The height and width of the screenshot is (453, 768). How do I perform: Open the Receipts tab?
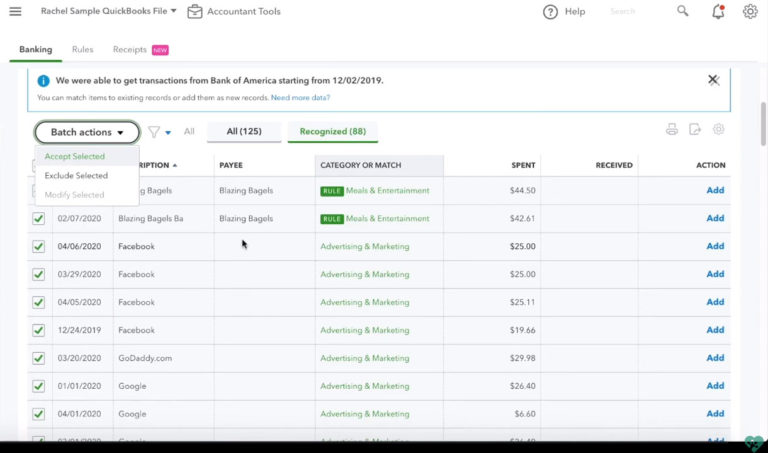pos(129,49)
